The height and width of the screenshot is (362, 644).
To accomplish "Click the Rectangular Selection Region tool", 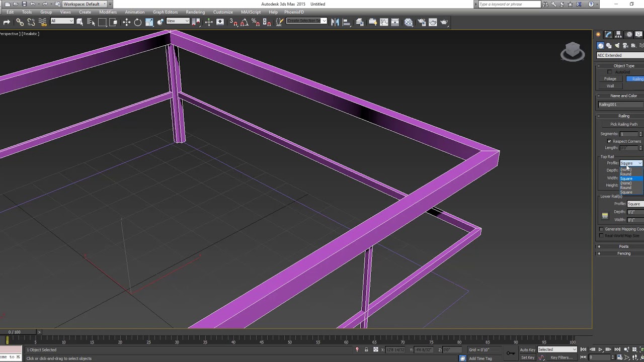I will coord(102,22).
